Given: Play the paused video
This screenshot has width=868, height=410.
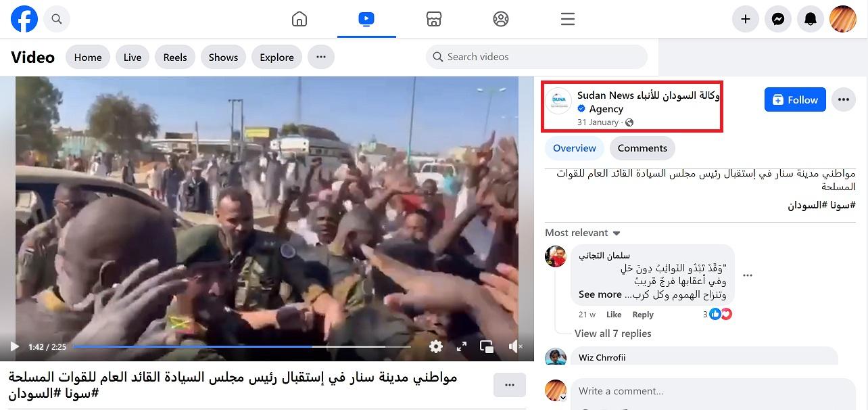Looking at the screenshot, I should 14,346.
